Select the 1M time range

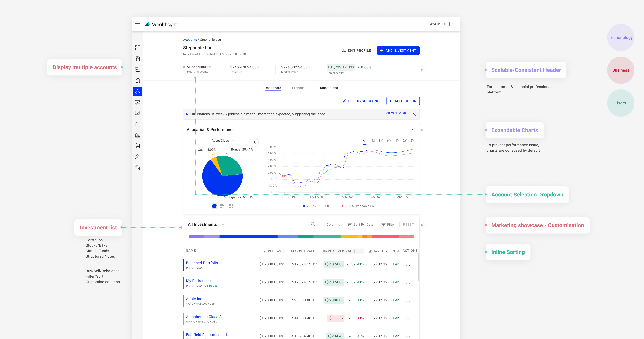pyautogui.click(x=372, y=141)
